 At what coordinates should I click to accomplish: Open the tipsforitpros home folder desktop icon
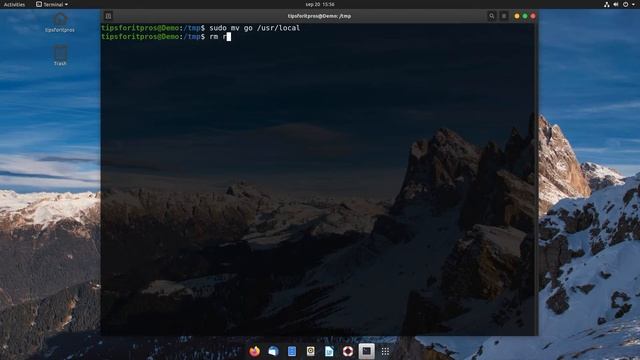click(x=60, y=22)
